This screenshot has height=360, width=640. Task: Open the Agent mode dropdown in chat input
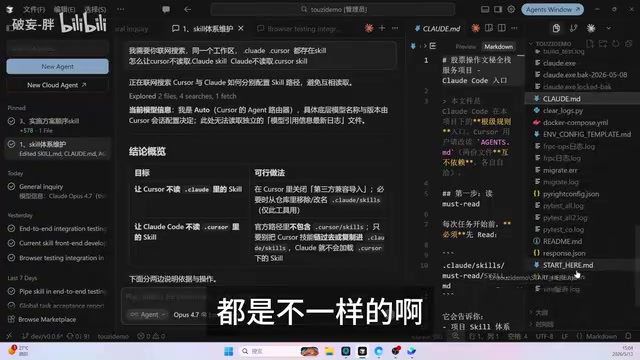(x=147, y=315)
